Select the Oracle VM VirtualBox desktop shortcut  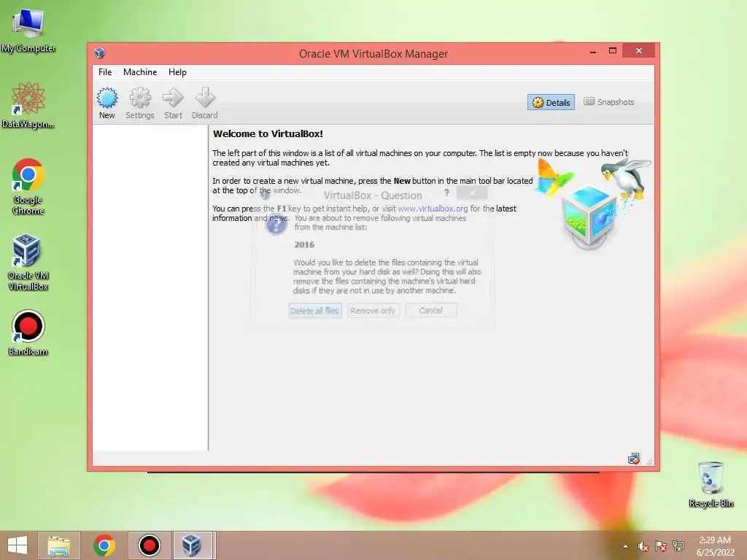[28, 262]
